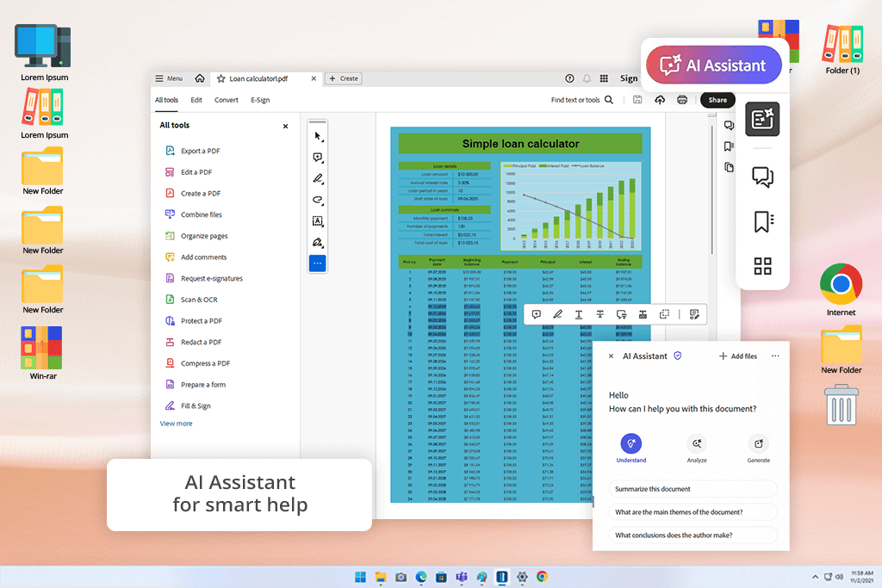
Task: Select the Analyze mode in AI Assistant
Action: click(x=696, y=449)
